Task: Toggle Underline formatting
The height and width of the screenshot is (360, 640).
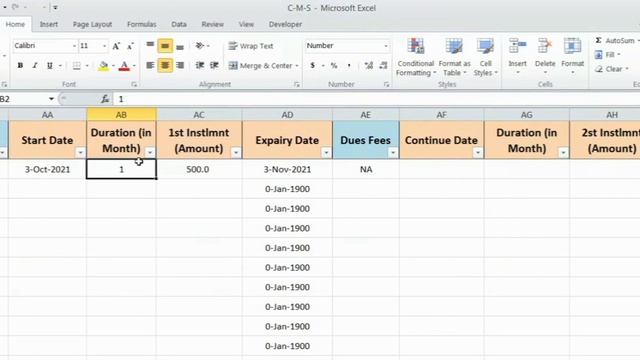Action: click(x=49, y=65)
